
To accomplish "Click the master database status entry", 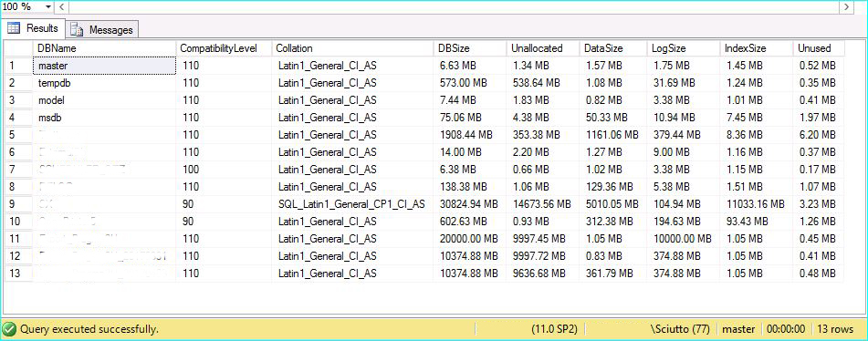I will pos(739,329).
